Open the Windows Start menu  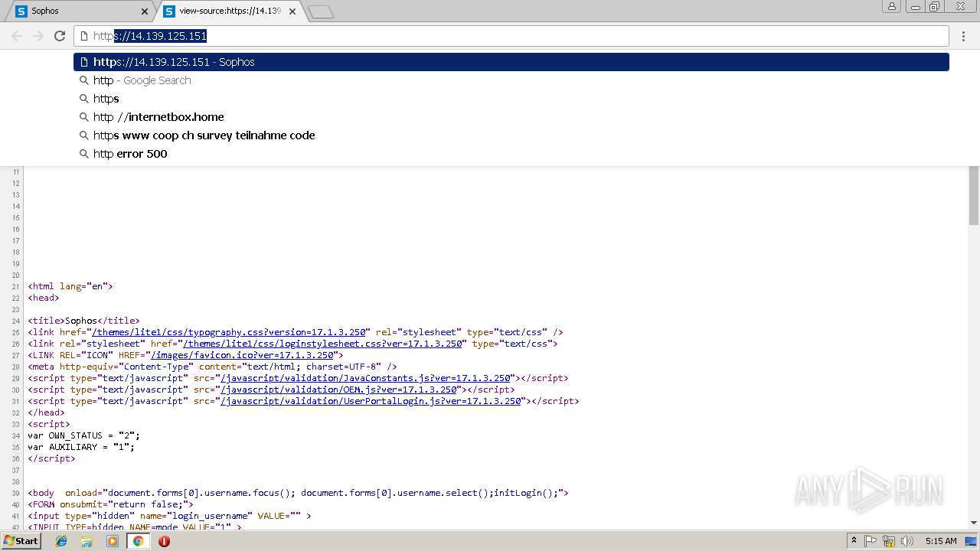[x=21, y=541]
